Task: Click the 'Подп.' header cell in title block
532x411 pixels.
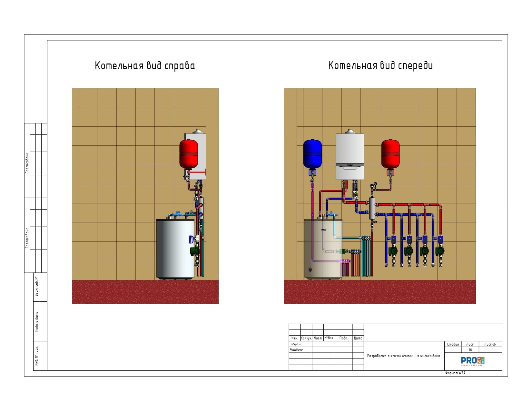Action: pyautogui.click(x=344, y=338)
